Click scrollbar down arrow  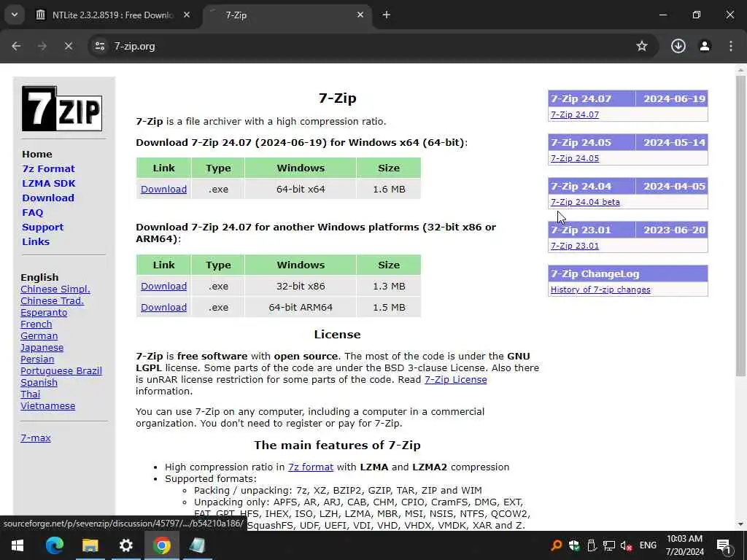[740, 524]
